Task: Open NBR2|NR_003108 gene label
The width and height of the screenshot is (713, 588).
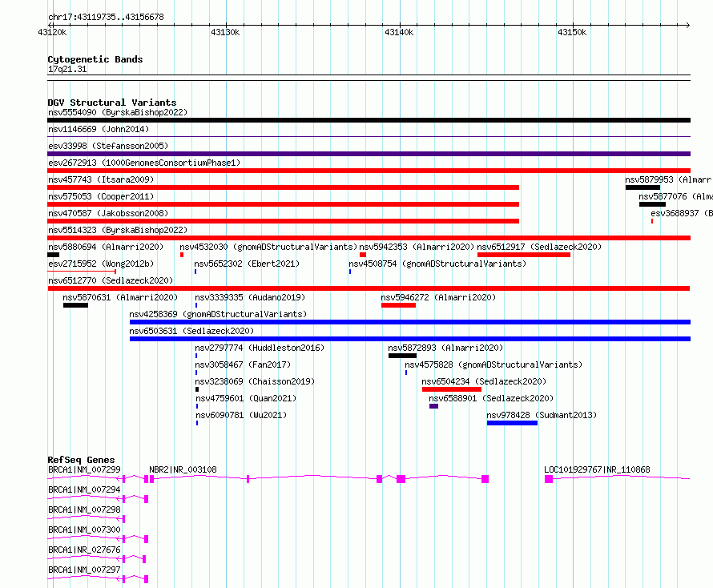Action: 183,469
